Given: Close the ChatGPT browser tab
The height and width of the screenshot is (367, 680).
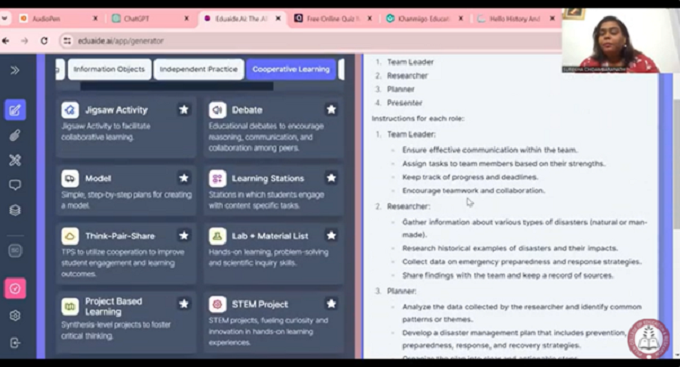Looking at the screenshot, I should click(186, 19).
